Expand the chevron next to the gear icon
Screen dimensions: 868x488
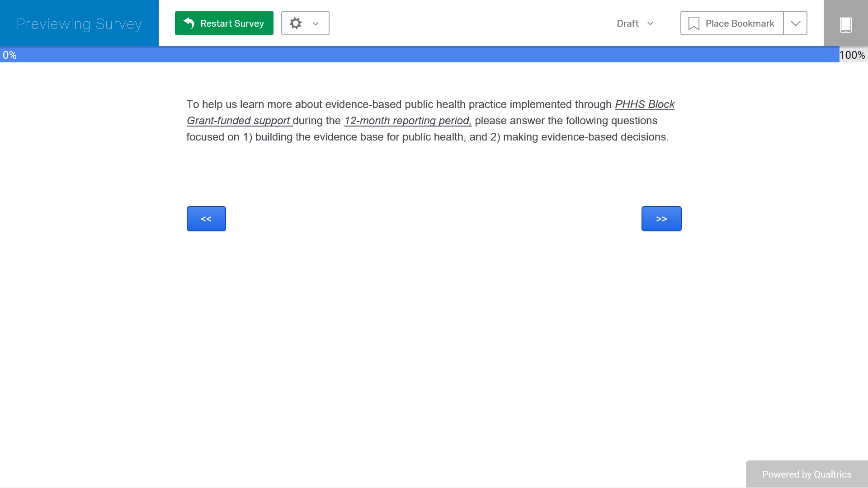coord(316,24)
